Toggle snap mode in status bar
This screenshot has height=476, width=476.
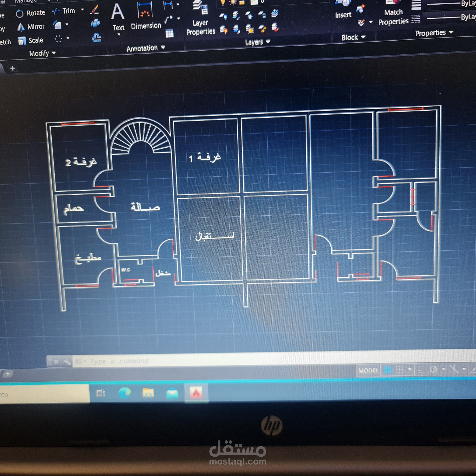pos(399,370)
